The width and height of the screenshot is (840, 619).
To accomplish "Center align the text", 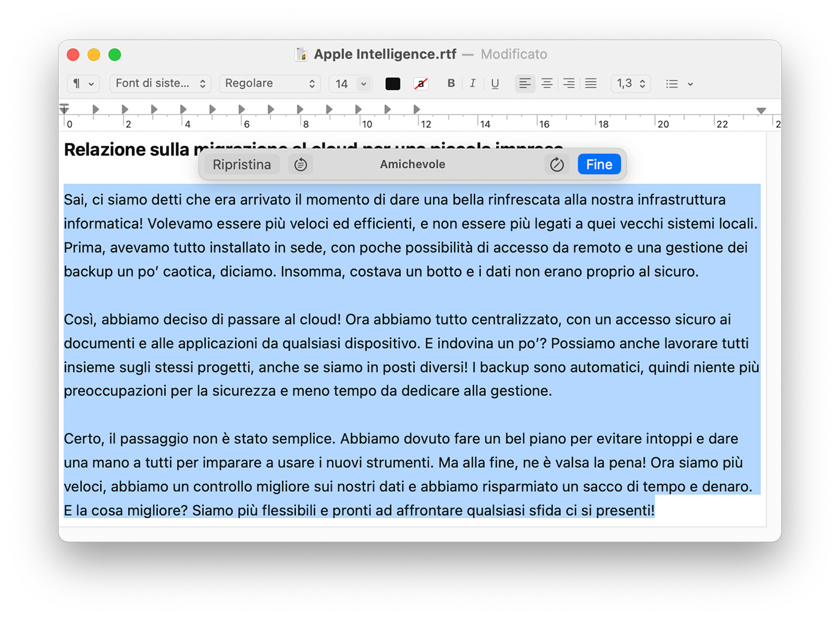I will click(x=547, y=83).
